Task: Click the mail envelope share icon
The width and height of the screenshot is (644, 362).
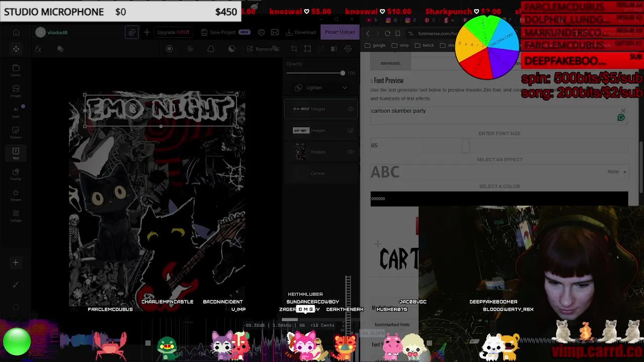Action: coord(275,32)
